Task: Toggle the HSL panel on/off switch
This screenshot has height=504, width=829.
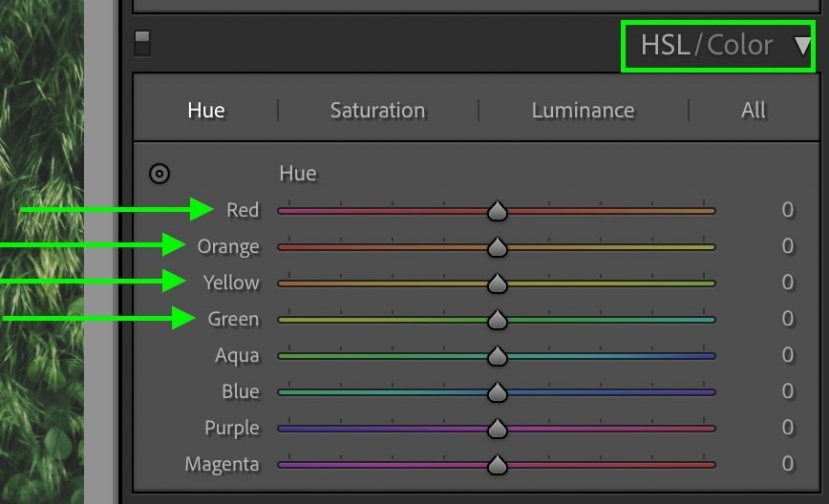Action: 142,43
